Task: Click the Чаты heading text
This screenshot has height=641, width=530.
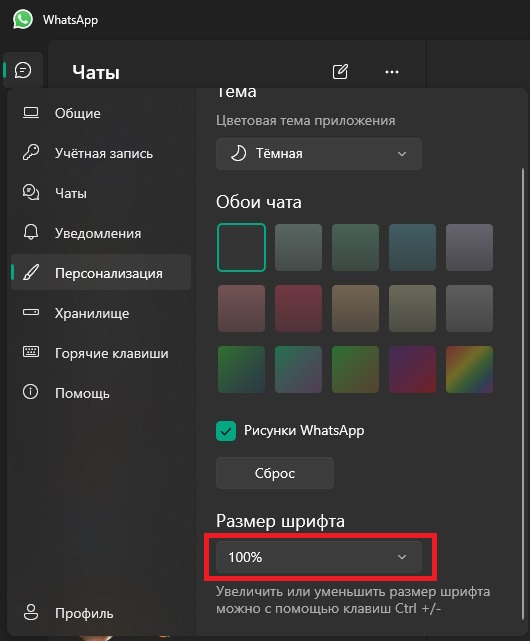Action: coord(96,72)
